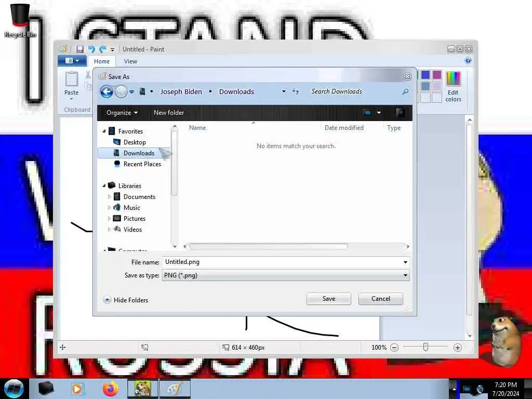Open Edit colors in Paint ribbon
532x399 pixels.
[453, 87]
